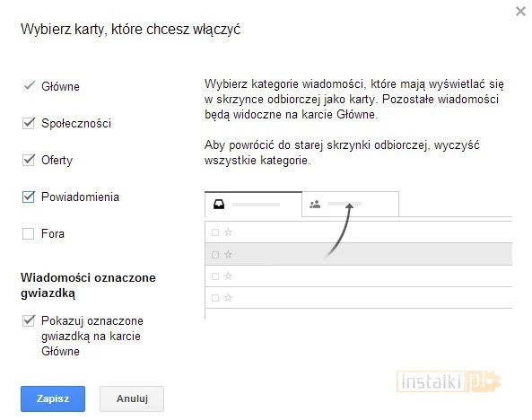The height and width of the screenshot is (420, 532).
Task: Click the greyed-out Główne checkbox
Action: 29,86
